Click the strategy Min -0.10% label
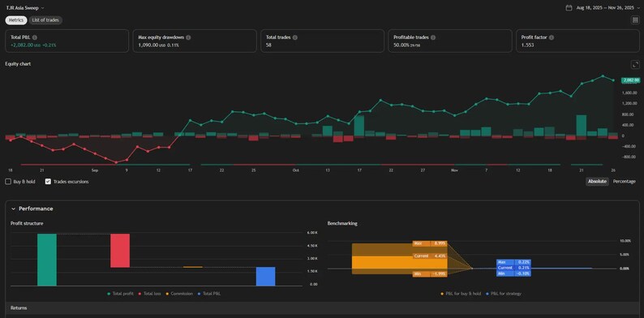 pyautogui.click(x=513, y=273)
